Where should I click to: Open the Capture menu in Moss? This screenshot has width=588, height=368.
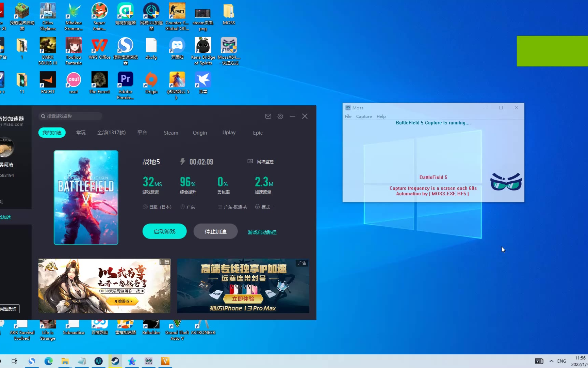click(x=364, y=117)
